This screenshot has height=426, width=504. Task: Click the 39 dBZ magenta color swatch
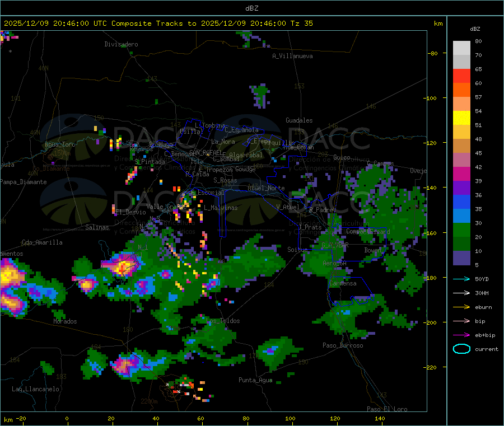click(x=461, y=174)
